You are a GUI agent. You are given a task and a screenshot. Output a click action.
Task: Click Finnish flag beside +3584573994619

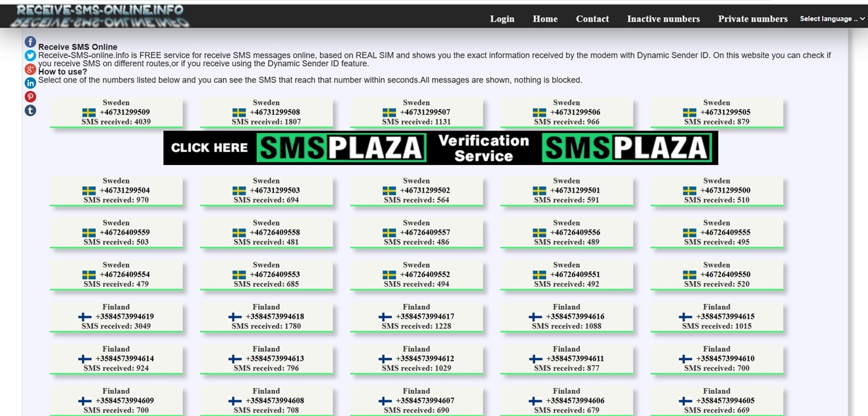click(x=85, y=317)
